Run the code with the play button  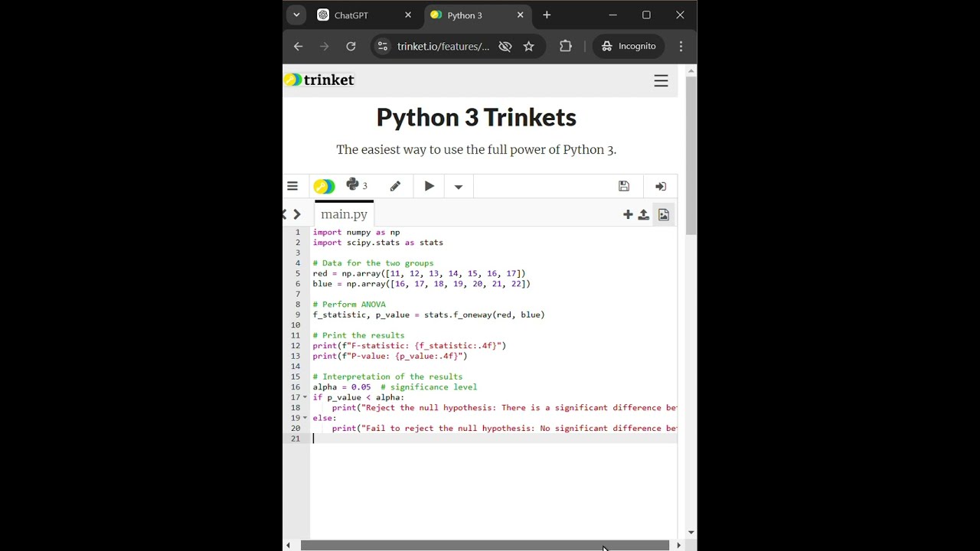click(x=430, y=186)
